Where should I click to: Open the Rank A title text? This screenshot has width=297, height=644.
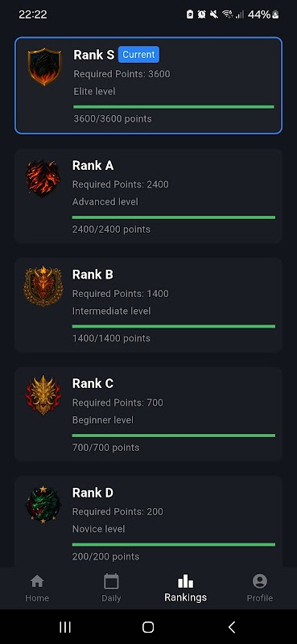(93, 166)
